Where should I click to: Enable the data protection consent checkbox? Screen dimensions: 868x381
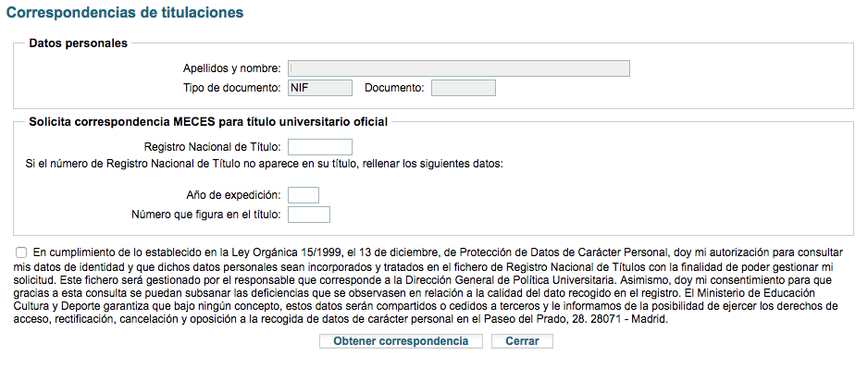pyautogui.click(x=21, y=252)
